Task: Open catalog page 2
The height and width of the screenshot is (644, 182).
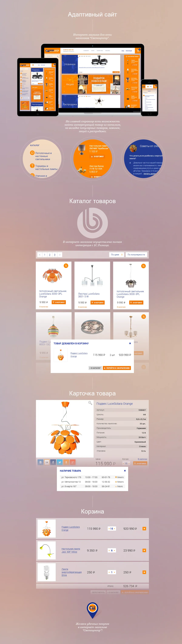Action: coord(50,255)
